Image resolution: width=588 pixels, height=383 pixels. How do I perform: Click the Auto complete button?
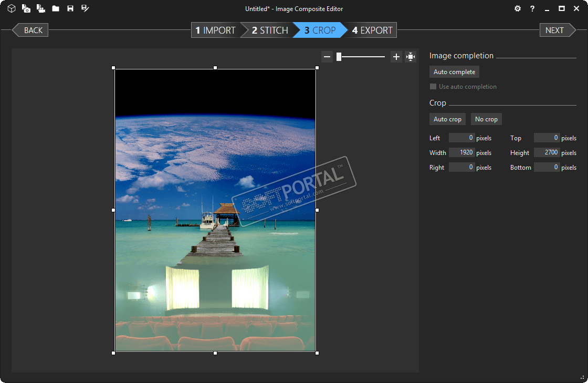(454, 71)
